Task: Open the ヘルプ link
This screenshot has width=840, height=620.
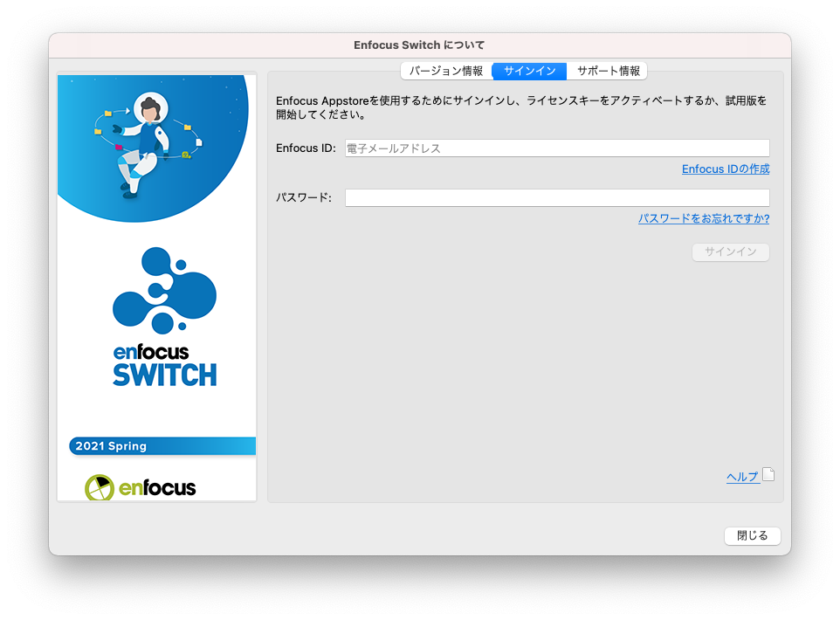Action: click(742, 477)
